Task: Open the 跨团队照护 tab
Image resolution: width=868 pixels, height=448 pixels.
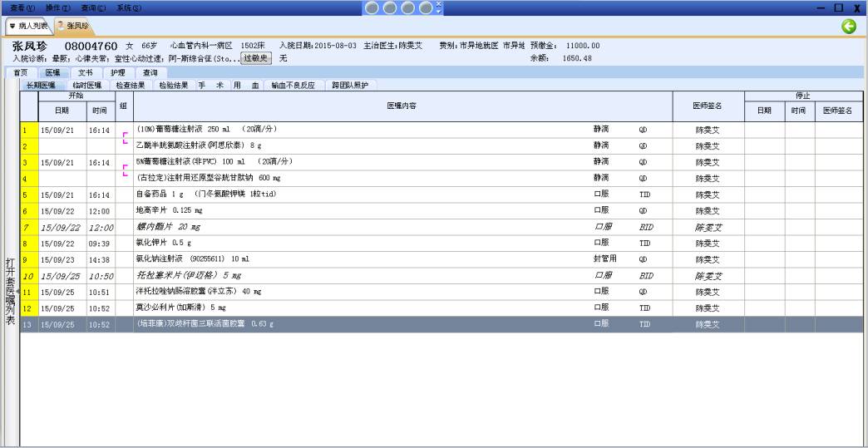Action: coord(349,85)
